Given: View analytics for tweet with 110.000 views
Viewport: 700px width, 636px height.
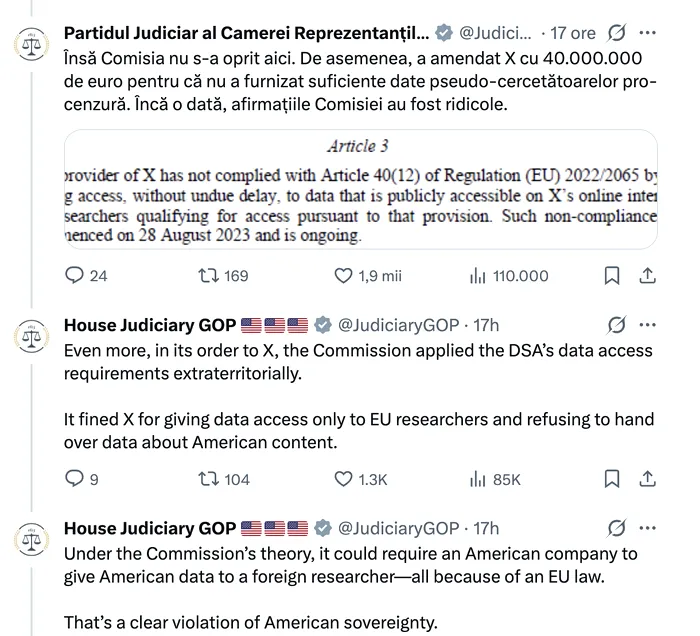Looking at the screenshot, I should click(x=478, y=276).
